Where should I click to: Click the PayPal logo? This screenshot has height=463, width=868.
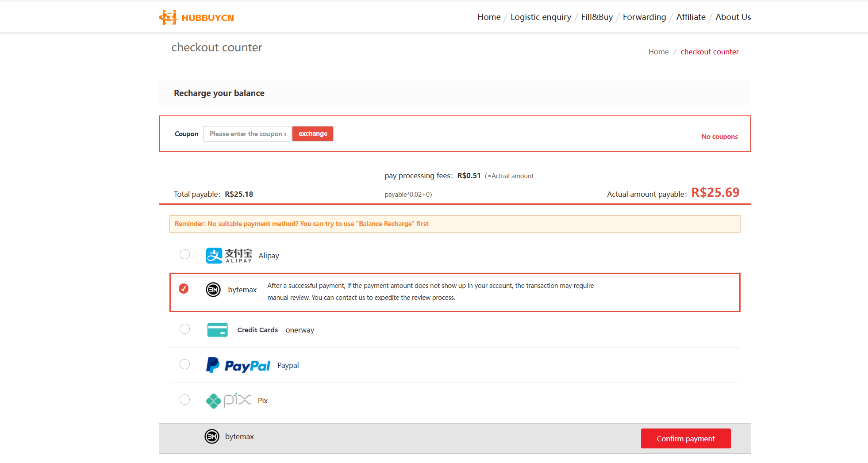(x=238, y=365)
